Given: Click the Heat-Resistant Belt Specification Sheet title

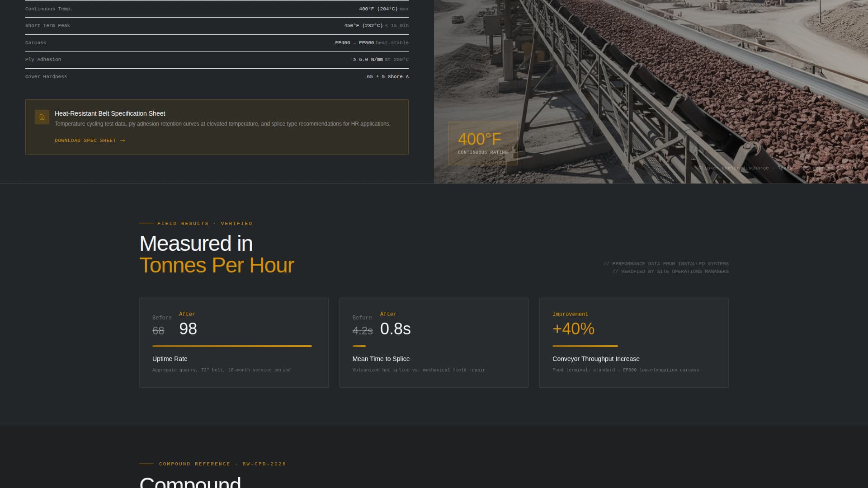Looking at the screenshot, I should click(x=109, y=113).
